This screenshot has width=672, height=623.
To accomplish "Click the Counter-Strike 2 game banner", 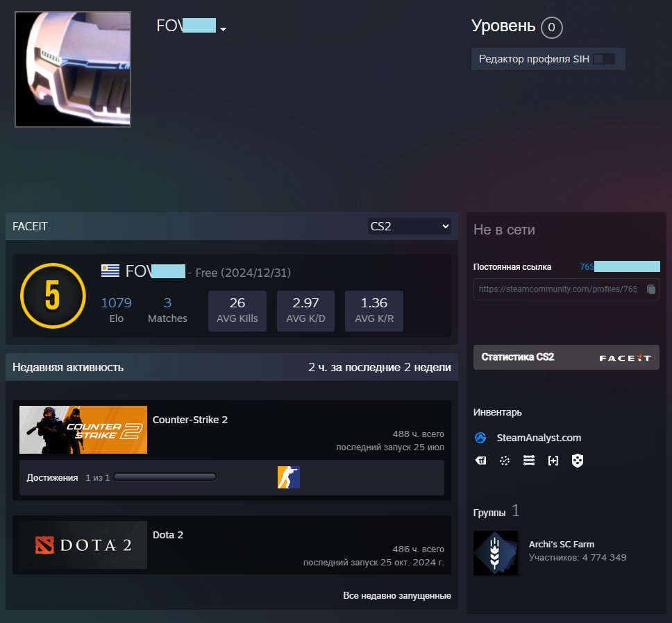I will [x=83, y=429].
